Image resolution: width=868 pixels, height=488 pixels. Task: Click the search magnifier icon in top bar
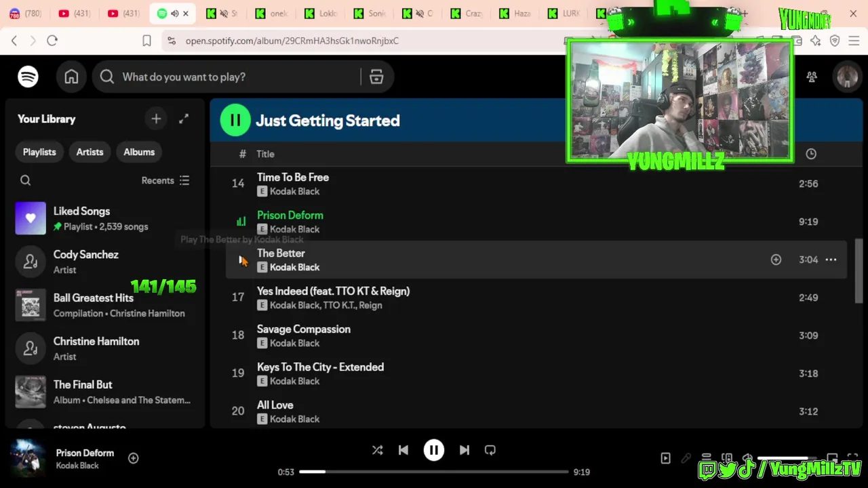click(x=107, y=77)
